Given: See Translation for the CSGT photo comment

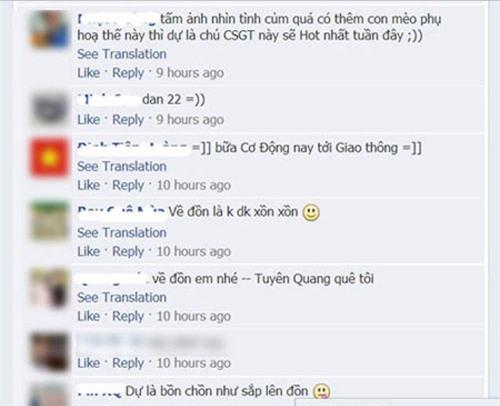Looking at the screenshot, I should coord(122,54).
